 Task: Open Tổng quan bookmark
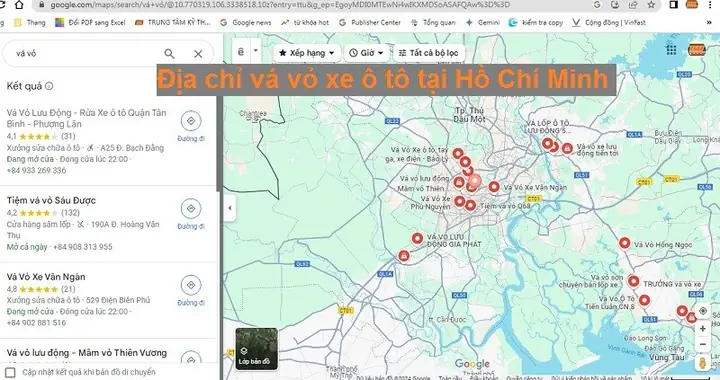433,22
